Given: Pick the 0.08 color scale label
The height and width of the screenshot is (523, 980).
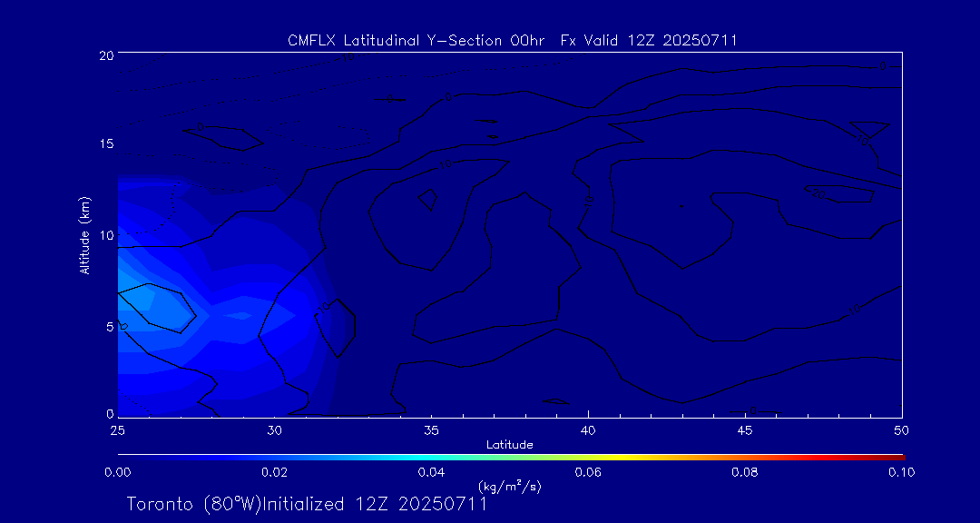Looking at the screenshot, I should 745,472.
